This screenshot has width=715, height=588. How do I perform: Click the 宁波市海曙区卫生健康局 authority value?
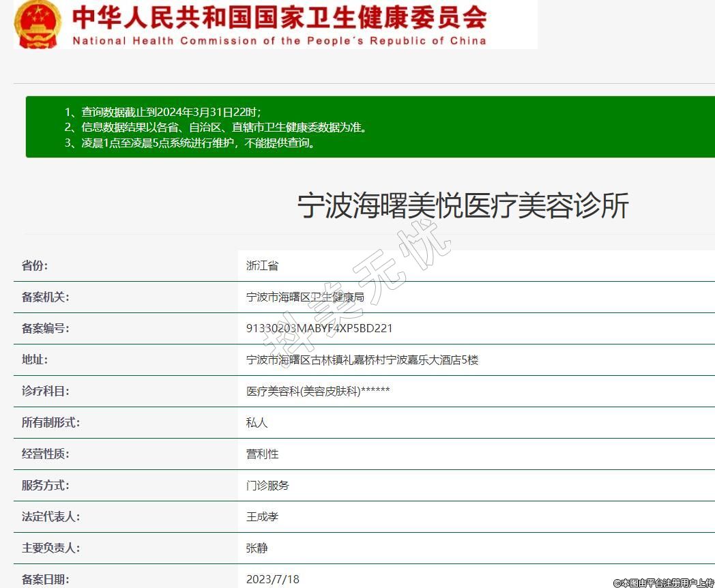pyautogui.click(x=305, y=297)
